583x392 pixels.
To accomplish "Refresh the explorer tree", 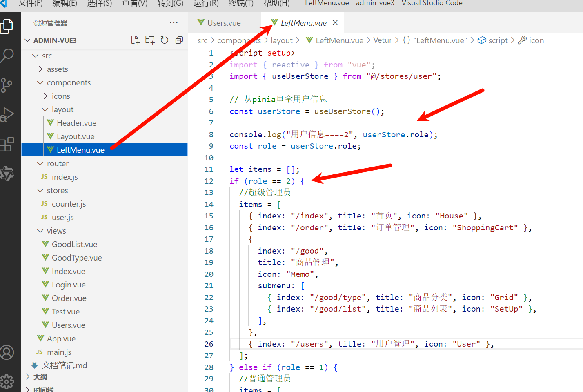I will coord(165,40).
